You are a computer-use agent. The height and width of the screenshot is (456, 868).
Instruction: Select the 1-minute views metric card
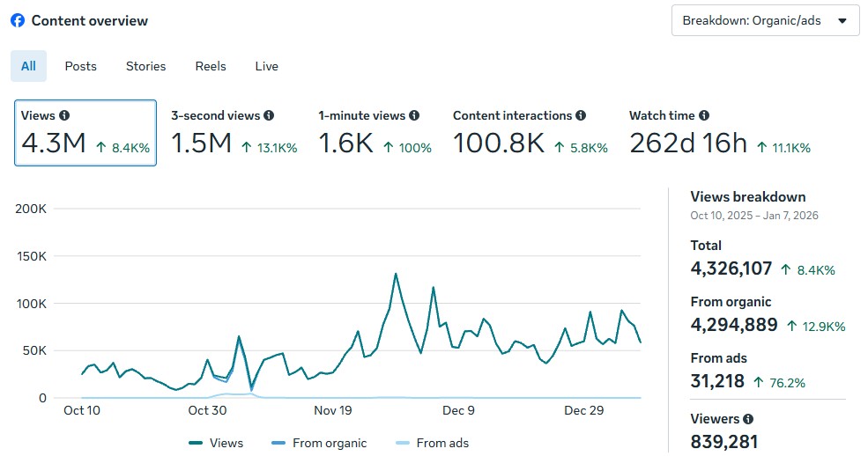coord(375,133)
